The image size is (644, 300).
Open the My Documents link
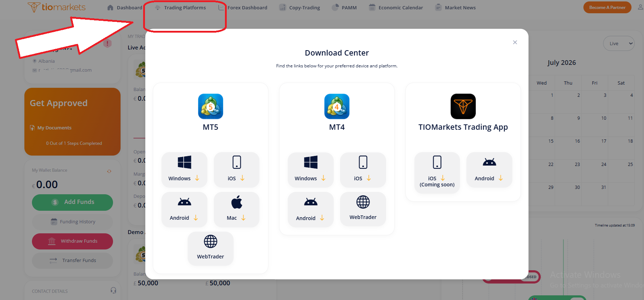(51, 128)
